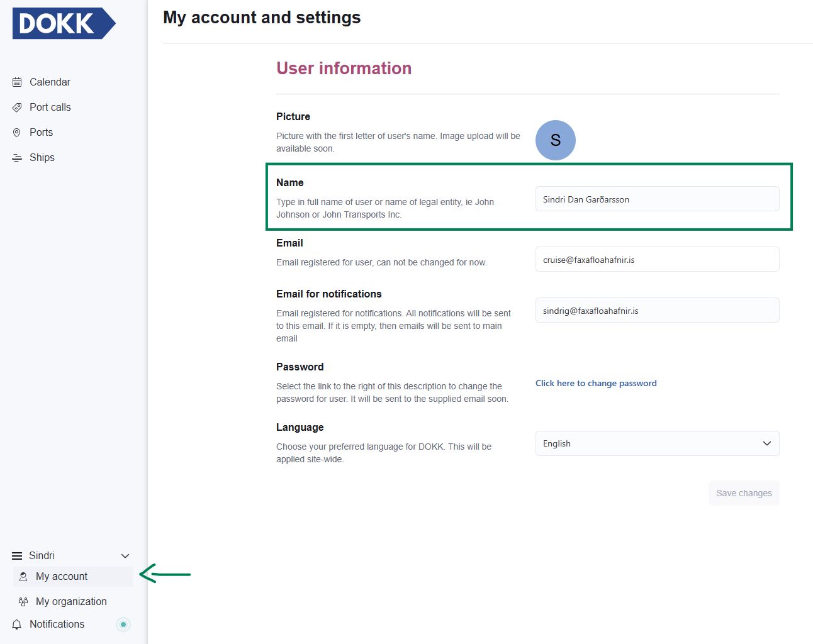
Task: Click the Calendar icon in sidebar
Action: click(x=17, y=82)
